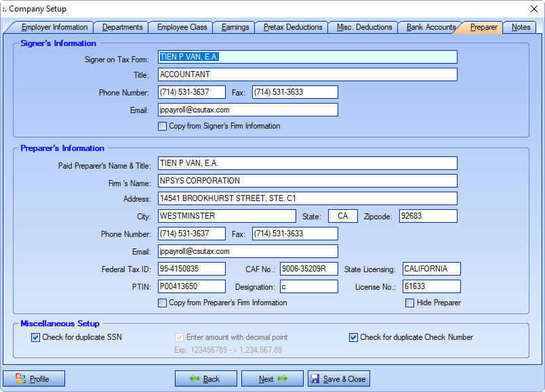The image size is (545, 392).
Task: Enable Copy from Signer's Firm Information
Action: point(163,126)
